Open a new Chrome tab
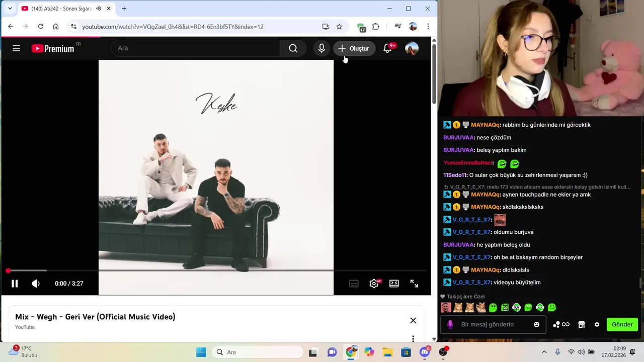This screenshot has height=362, width=644. pyautogui.click(x=124, y=9)
